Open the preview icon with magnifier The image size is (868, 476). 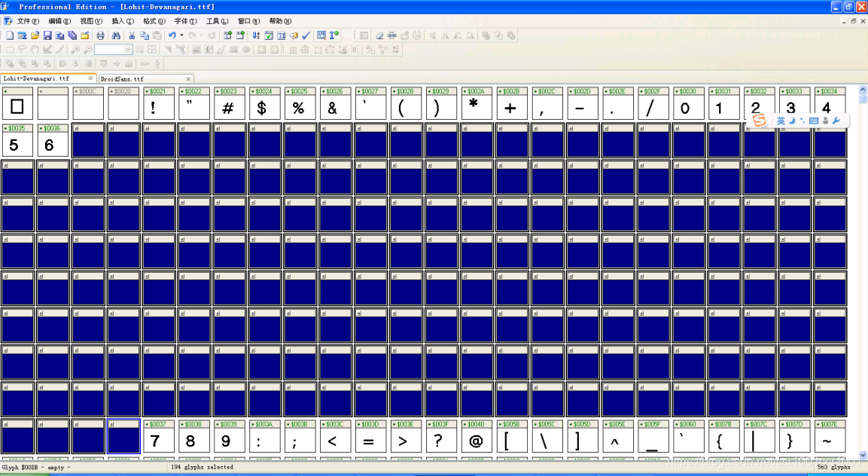pyautogui.click(x=321, y=35)
